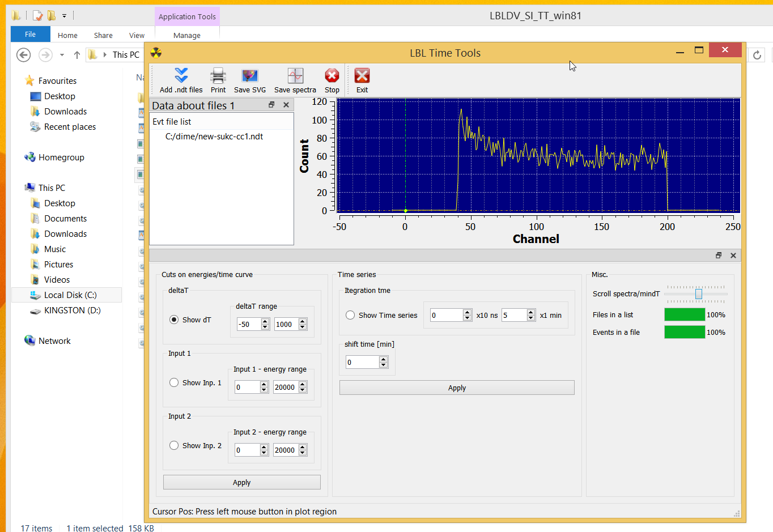This screenshot has width=773, height=532.
Task: Enable the Show Inp. 1 option
Action: click(x=174, y=382)
